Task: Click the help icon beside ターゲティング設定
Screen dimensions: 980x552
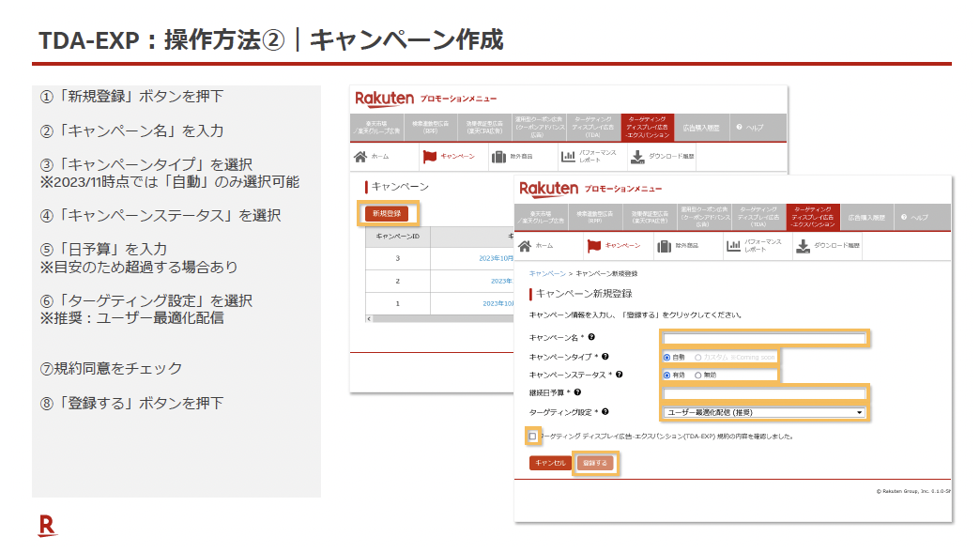Action: coord(605,412)
